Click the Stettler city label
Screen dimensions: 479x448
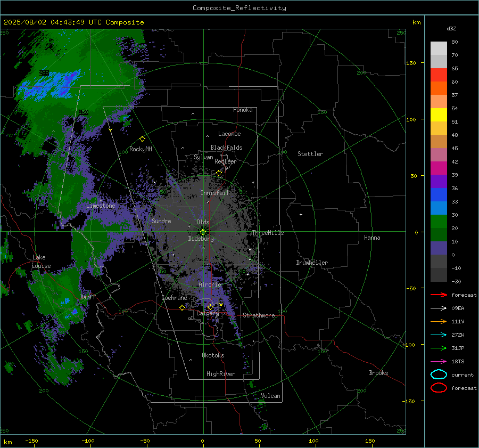[x=310, y=154]
